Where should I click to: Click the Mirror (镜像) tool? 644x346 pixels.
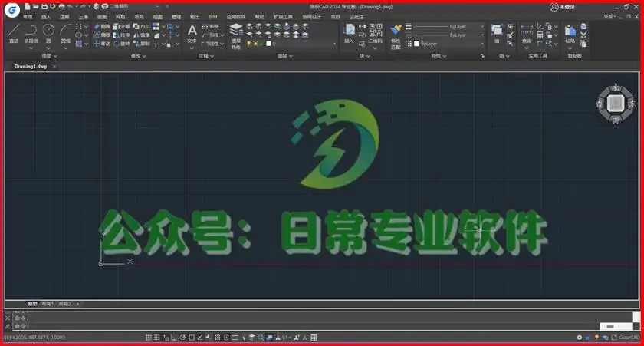click(142, 35)
